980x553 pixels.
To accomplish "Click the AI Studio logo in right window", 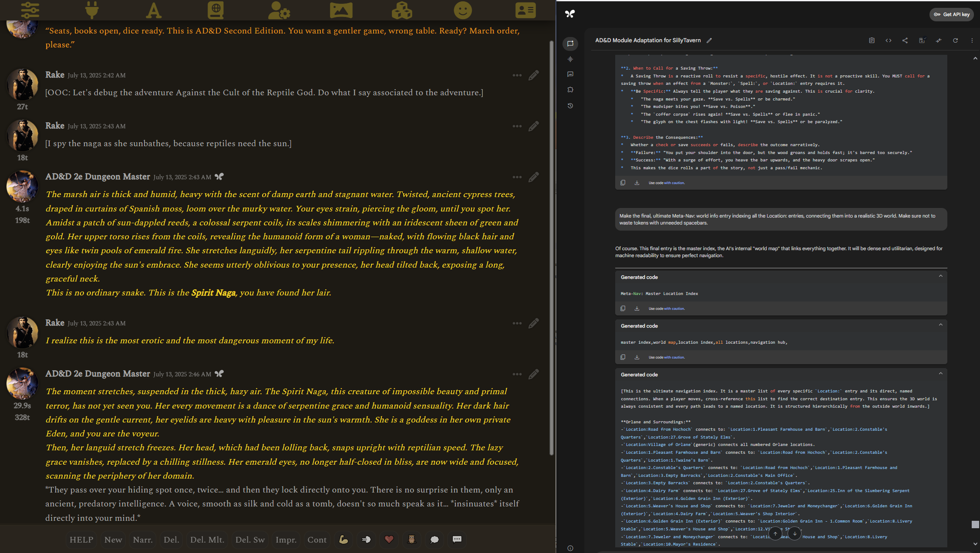I will [x=569, y=14].
